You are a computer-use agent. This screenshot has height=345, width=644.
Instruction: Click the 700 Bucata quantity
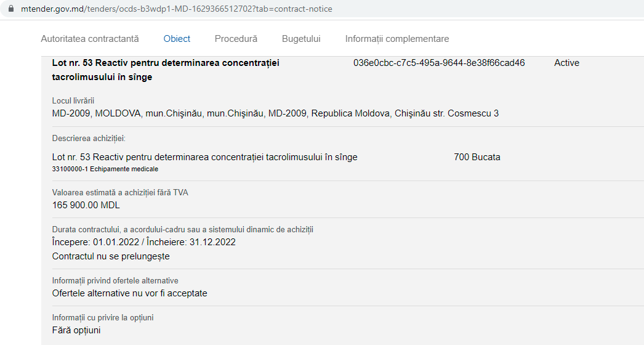[x=477, y=157]
